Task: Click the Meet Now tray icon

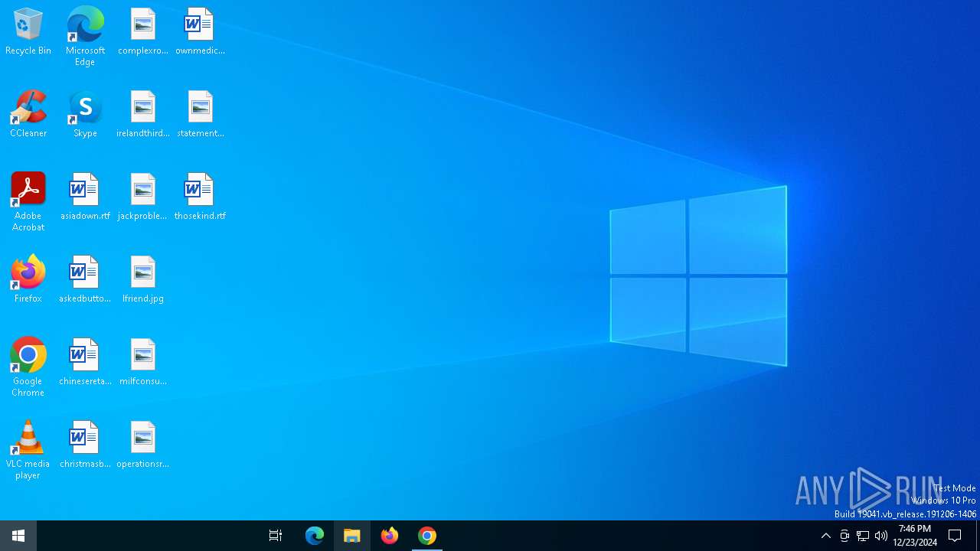Action: (844, 536)
